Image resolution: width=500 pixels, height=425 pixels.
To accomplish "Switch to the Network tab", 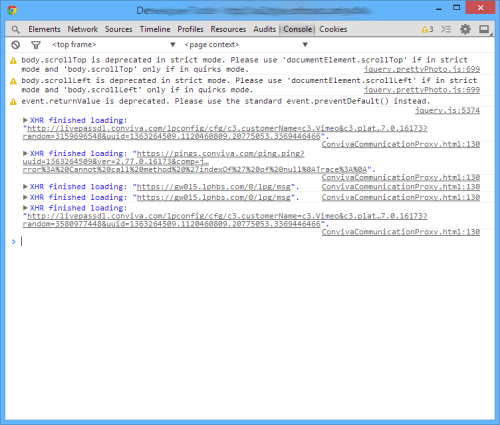I will click(83, 29).
